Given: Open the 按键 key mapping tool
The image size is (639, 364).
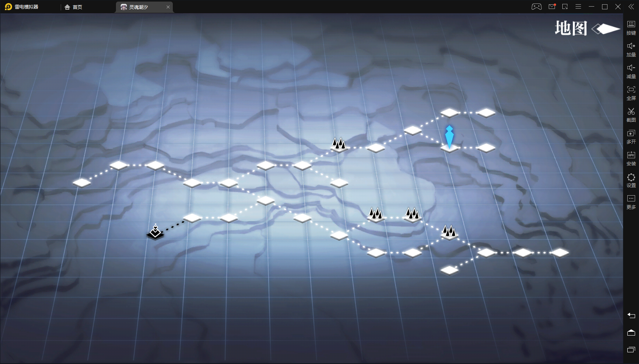Looking at the screenshot, I should pos(631,28).
